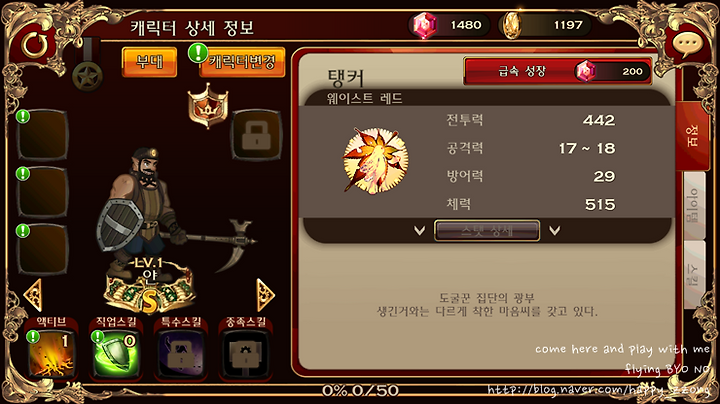Tap the crown shield rank emblem
The image size is (720, 404).
[208, 107]
